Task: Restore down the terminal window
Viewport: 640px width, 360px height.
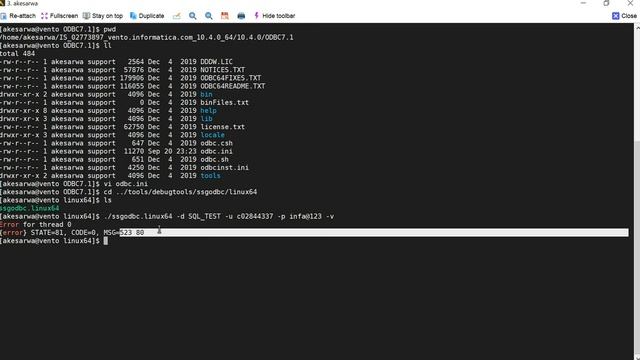Action: click(606, 3)
